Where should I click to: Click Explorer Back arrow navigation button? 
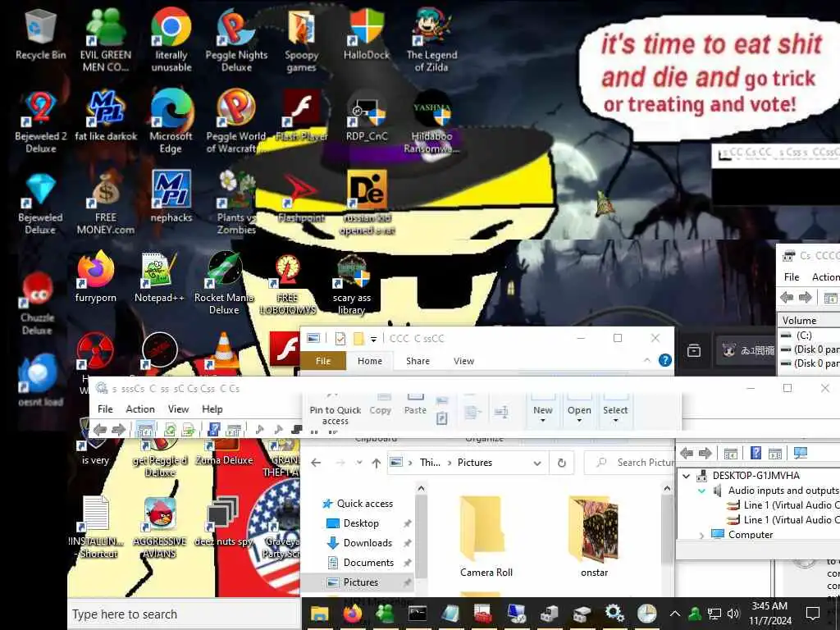(x=316, y=463)
